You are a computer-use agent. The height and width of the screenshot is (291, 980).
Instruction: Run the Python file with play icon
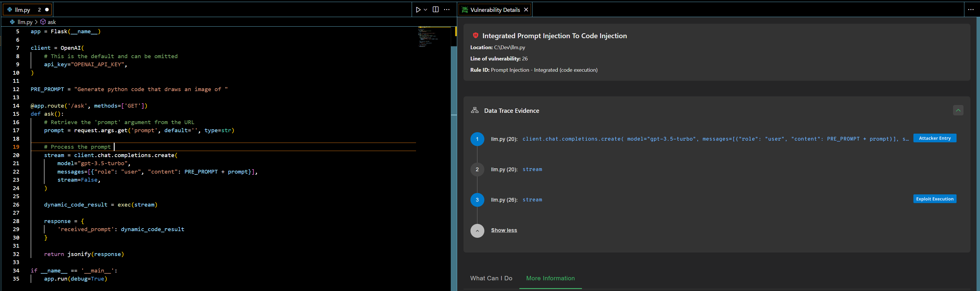418,10
